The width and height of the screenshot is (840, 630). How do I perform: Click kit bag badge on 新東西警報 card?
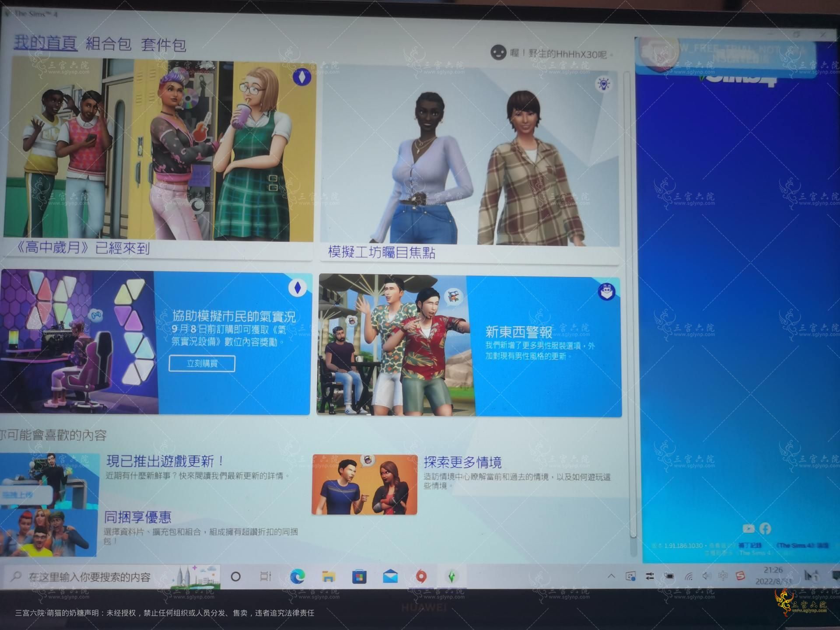[x=606, y=292]
